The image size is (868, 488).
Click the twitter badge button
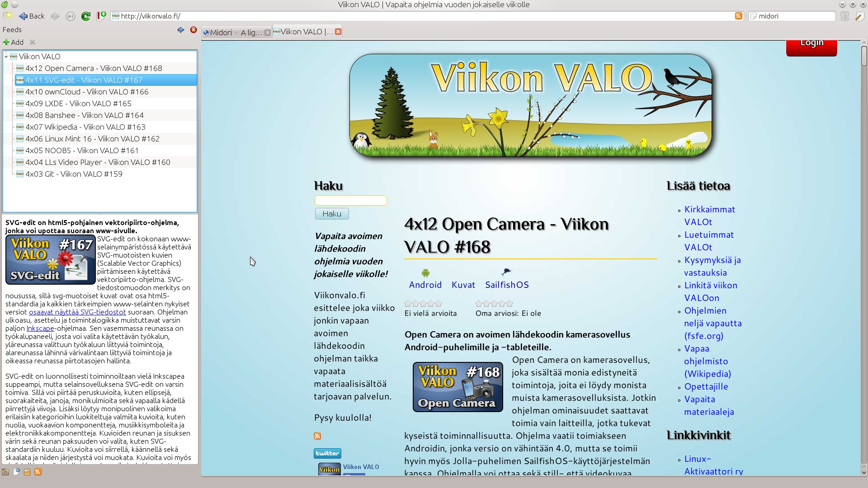coord(327,453)
